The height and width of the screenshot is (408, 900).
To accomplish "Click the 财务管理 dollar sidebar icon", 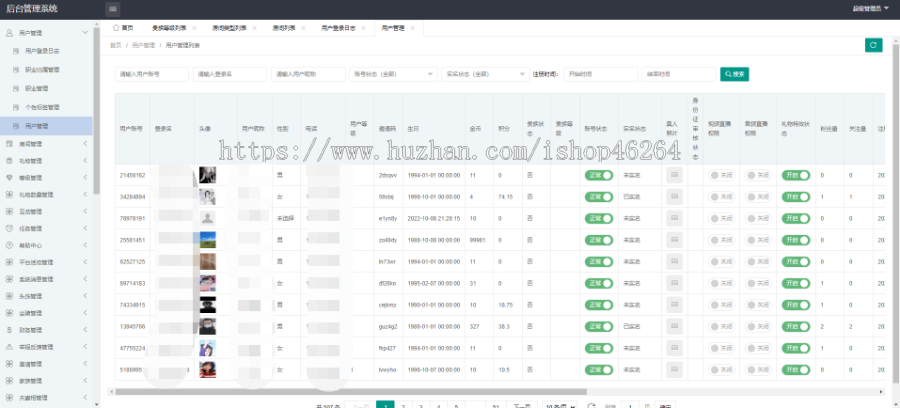I will pyautogui.click(x=9, y=330).
